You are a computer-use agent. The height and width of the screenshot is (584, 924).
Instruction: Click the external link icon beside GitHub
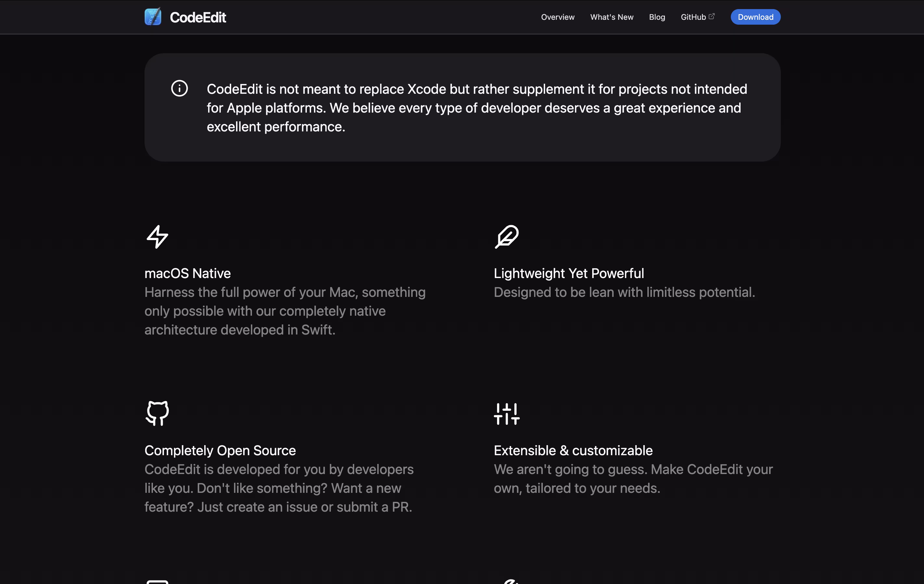click(711, 16)
